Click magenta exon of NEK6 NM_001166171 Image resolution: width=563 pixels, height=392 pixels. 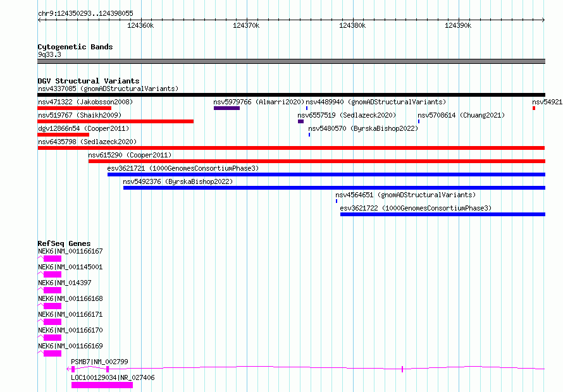pos(53,322)
